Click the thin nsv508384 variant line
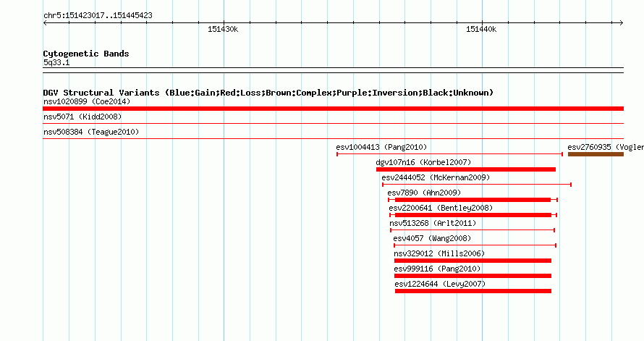The height and width of the screenshot is (341, 644). click(x=333, y=138)
